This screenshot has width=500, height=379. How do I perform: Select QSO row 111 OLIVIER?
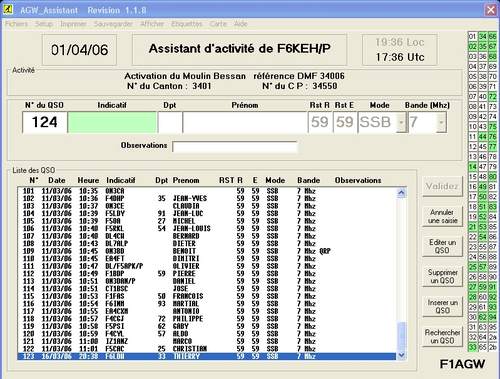tap(207, 266)
